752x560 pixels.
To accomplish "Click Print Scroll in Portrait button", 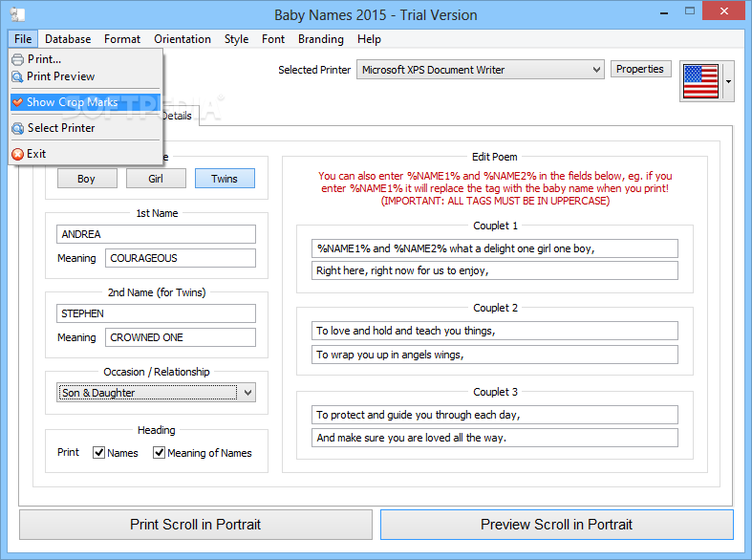I will [196, 525].
